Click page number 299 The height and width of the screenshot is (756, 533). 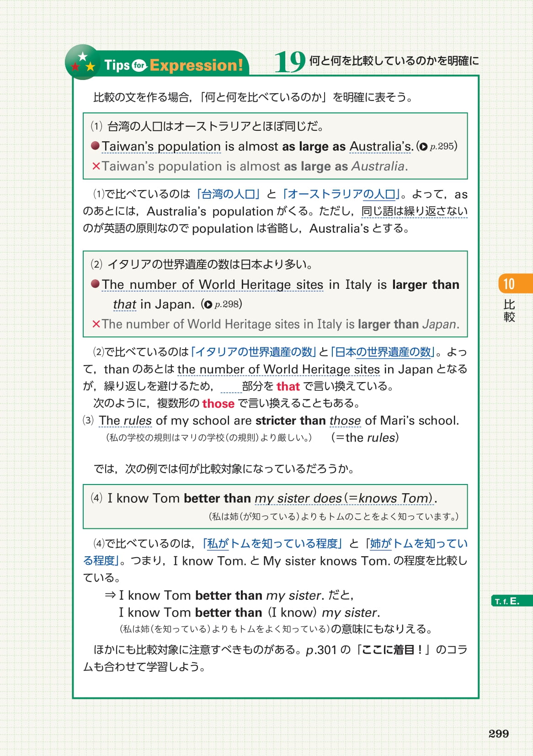(499, 734)
